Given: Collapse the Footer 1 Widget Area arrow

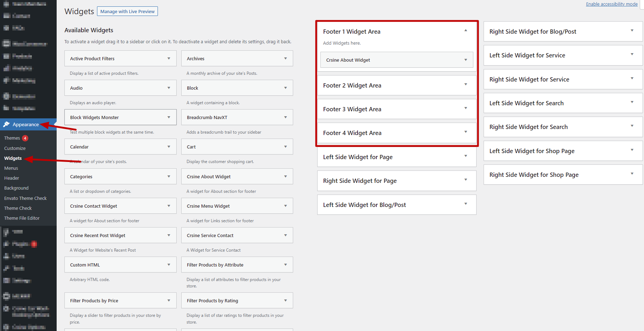Looking at the screenshot, I should tap(466, 30).
